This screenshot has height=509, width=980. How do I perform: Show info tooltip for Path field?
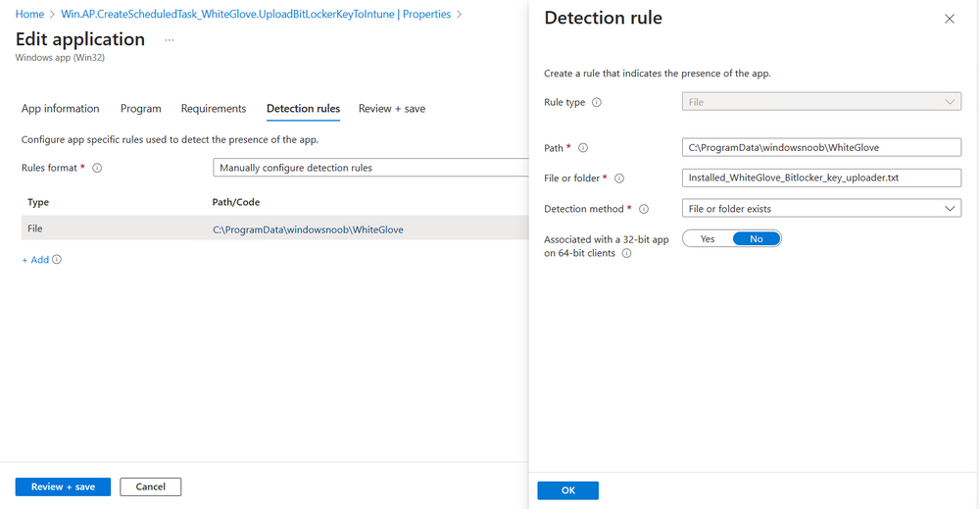583,148
